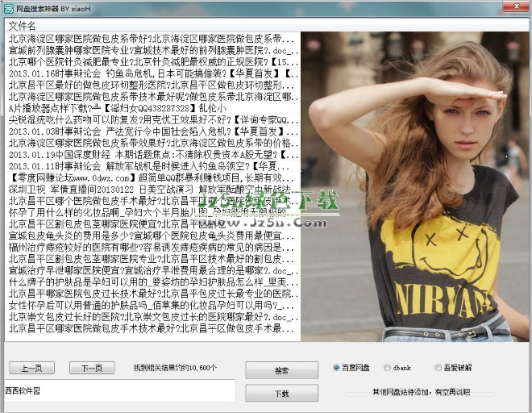Select row 尖锐湿疣吃什么药物可以防复发

coord(152,120)
